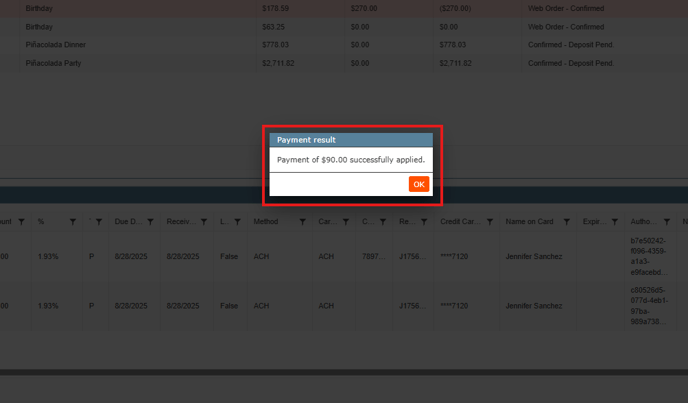The height and width of the screenshot is (403, 688).
Task: Sort by the Expir... column header
Action: point(594,222)
